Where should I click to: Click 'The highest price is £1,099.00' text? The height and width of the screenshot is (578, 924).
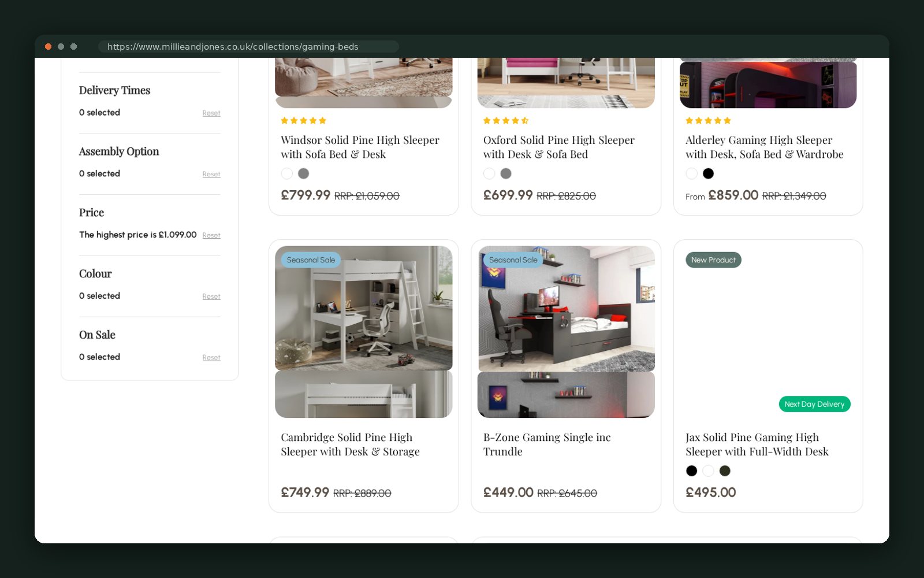[x=137, y=235]
